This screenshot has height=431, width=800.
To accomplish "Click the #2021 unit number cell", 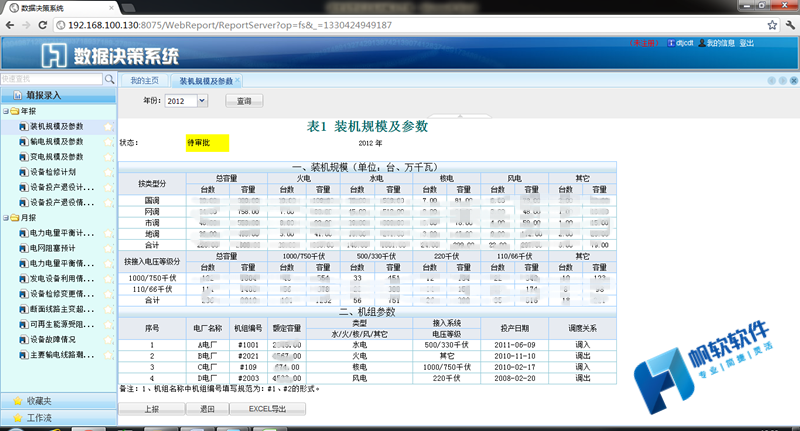I will [248, 357].
